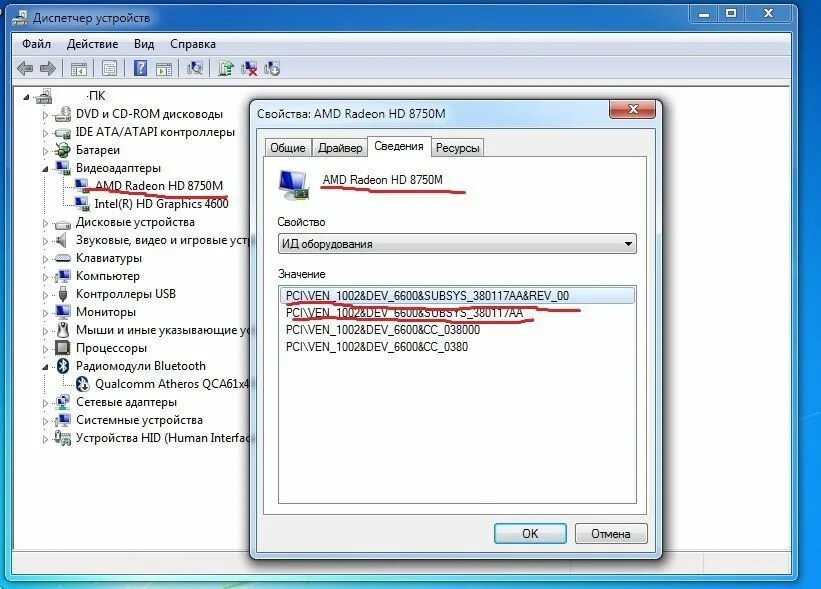Click the Батареи battery icon

click(x=63, y=150)
